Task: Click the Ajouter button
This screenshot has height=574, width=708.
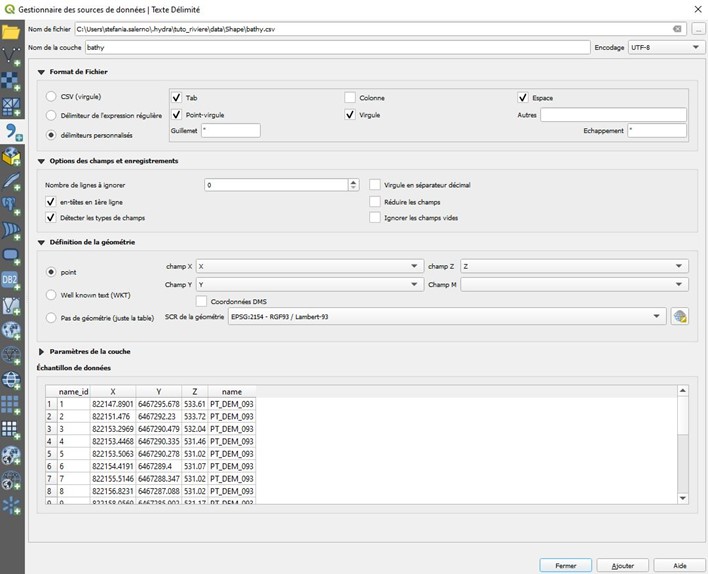Action: click(x=623, y=565)
